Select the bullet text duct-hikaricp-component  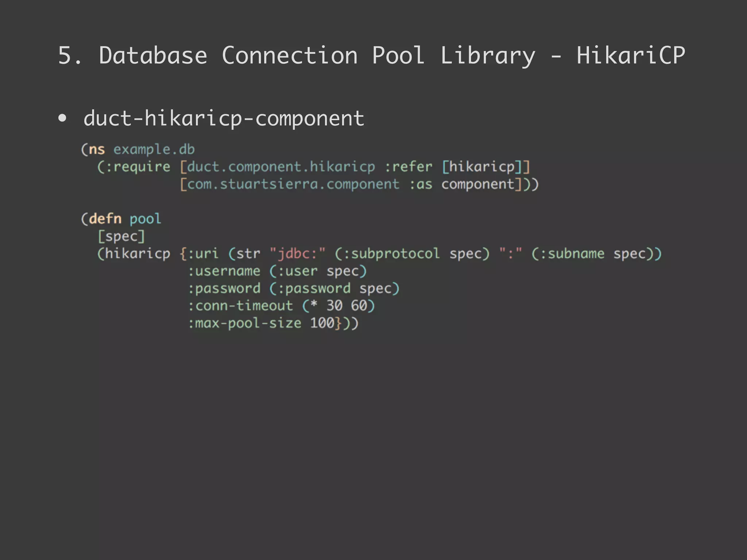[x=224, y=118]
